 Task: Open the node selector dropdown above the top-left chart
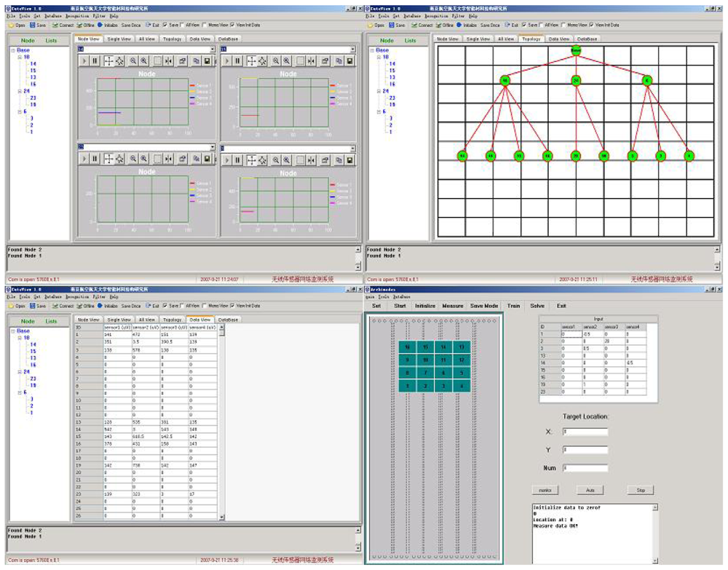(213, 50)
